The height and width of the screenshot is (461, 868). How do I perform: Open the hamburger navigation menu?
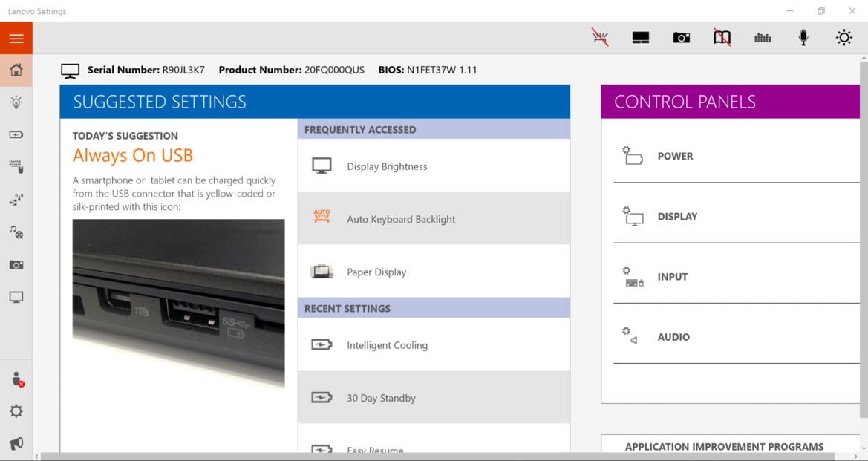click(16, 38)
